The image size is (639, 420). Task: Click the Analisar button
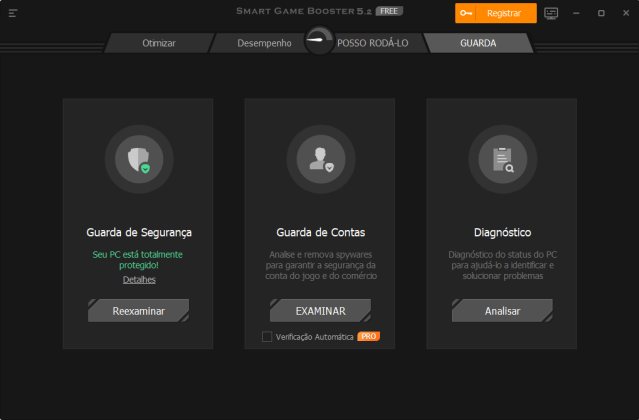tap(502, 311)
